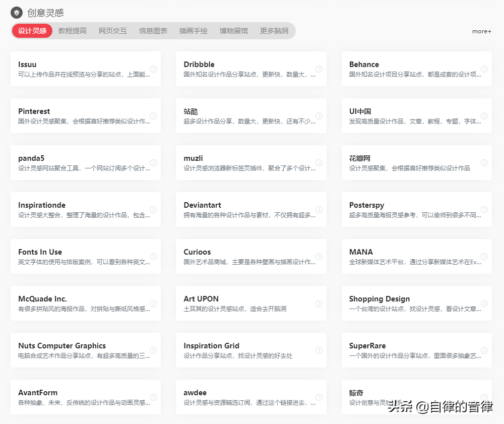504x424 pixels.
Task: Click the arrow icon on panda5 card
Action: 154,163
